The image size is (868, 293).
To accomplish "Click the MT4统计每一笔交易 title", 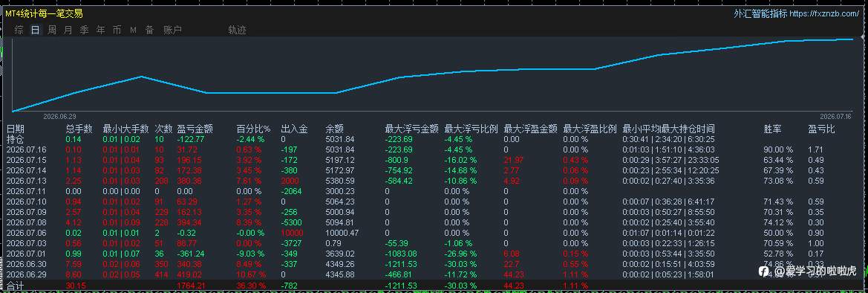I will [x=44, y=14].
